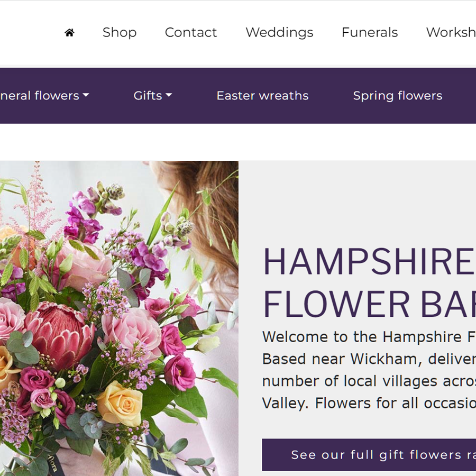Click the caret arrow beside Gifts
This screenshot has height=476, width=476.
click(x=169, y=96)
